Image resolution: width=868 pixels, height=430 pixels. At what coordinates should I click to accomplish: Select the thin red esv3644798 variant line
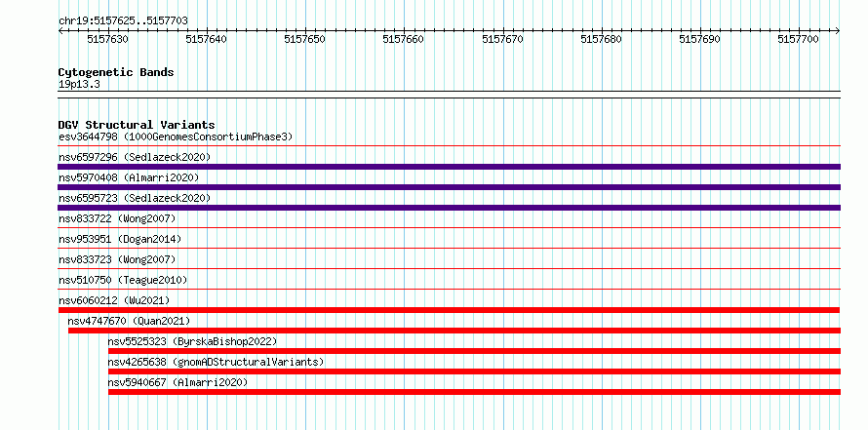[449, 146]
